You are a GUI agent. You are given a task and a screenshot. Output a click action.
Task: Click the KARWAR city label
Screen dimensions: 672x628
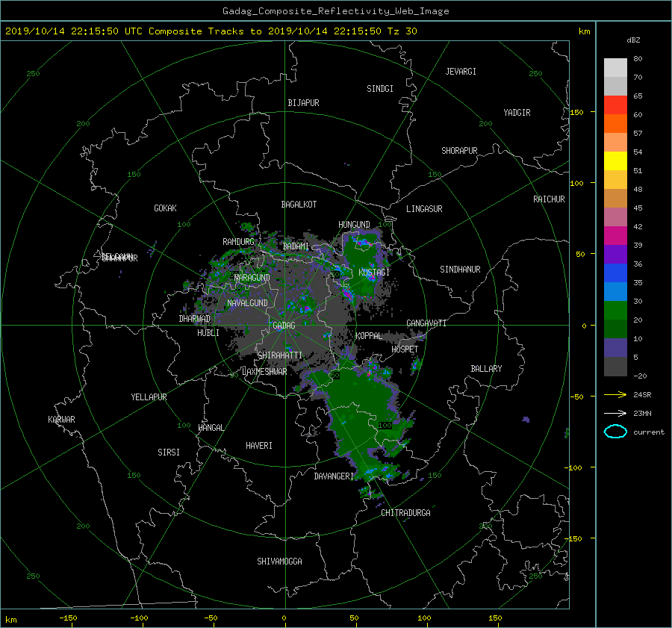[61, 420]
